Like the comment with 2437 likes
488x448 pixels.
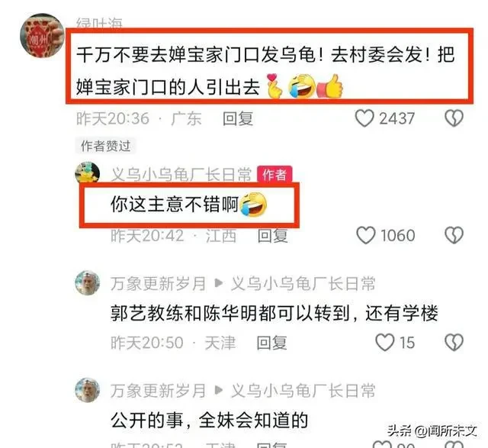pyautogui.click(x=364, y=119)
